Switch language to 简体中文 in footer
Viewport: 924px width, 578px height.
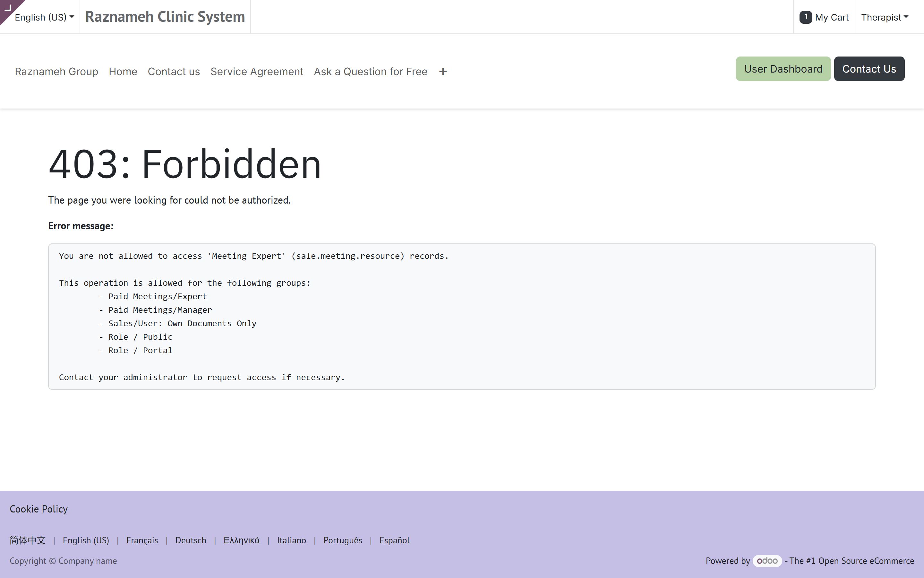pos(28,540)
